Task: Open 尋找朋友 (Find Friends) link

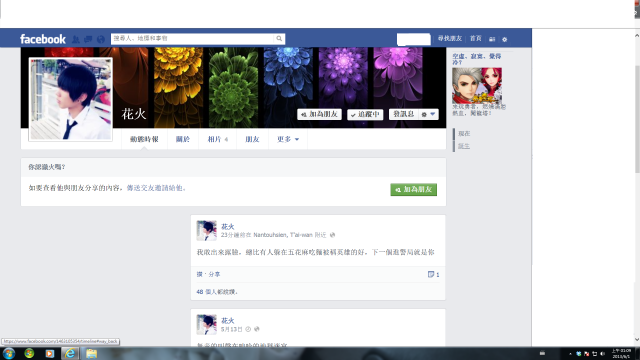Action: (x=450, y=38)
